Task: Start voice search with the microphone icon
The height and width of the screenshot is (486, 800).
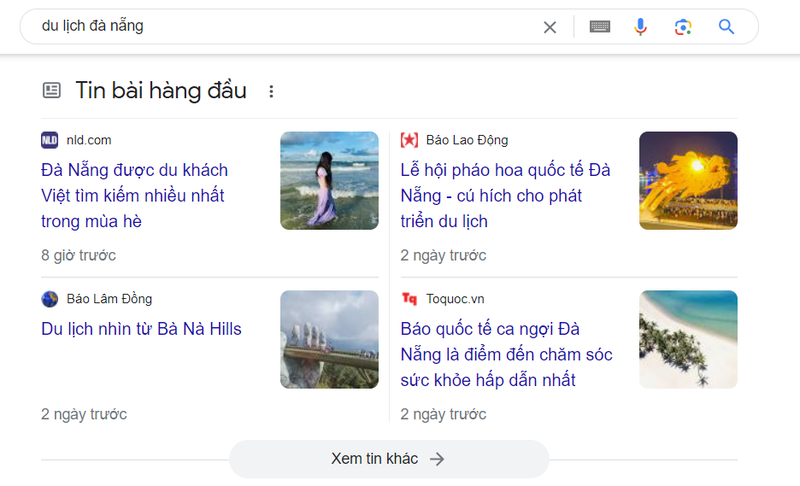Action: (x=640, y=27)
